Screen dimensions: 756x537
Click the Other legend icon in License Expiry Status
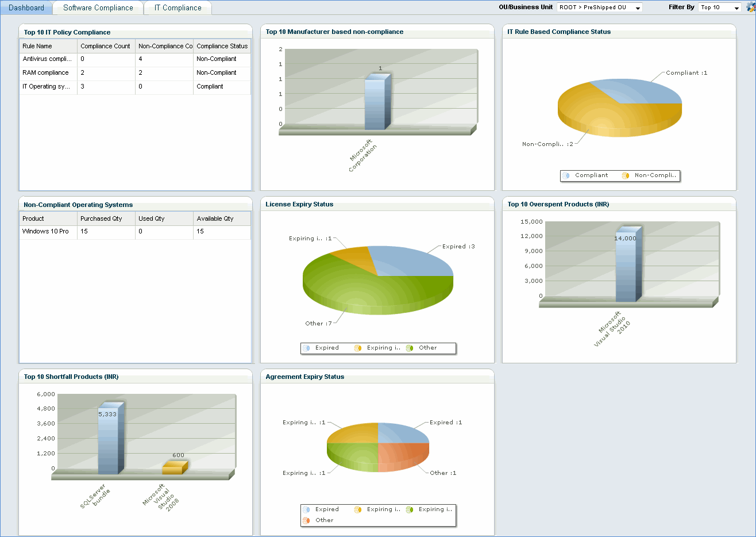pos(408,348)
